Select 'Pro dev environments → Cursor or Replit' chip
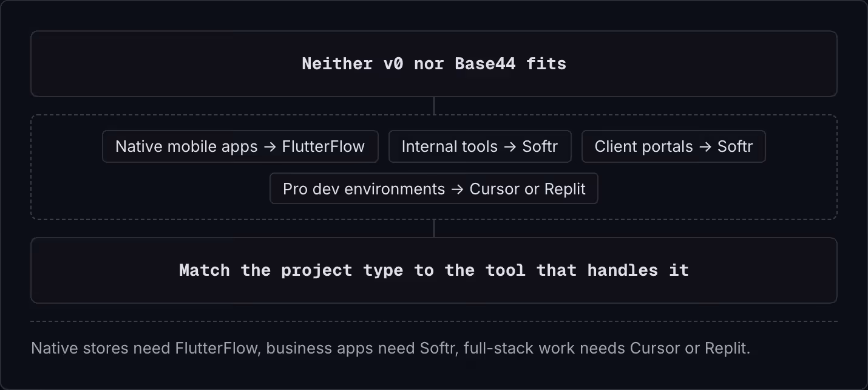 pyautogui.click(x=434, y=189)
